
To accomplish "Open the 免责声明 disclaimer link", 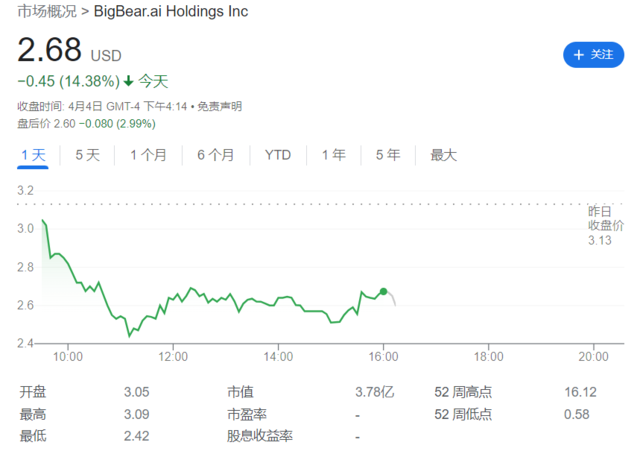I will coord(219,107).
